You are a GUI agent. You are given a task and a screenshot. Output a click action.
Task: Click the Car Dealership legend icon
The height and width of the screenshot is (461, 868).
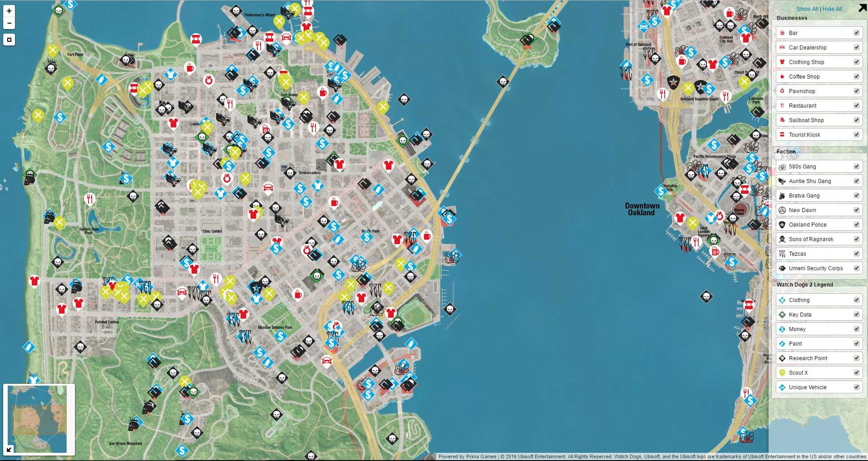tap(782, 47)
